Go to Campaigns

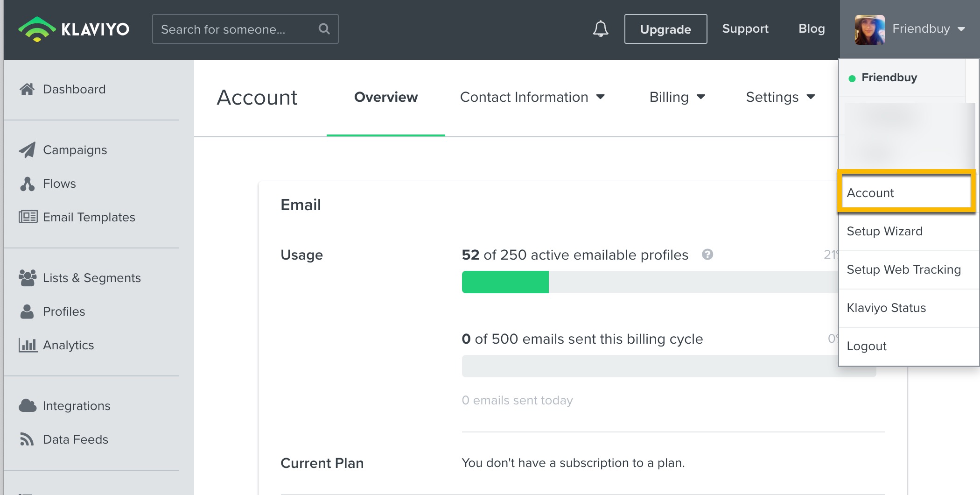75,150
